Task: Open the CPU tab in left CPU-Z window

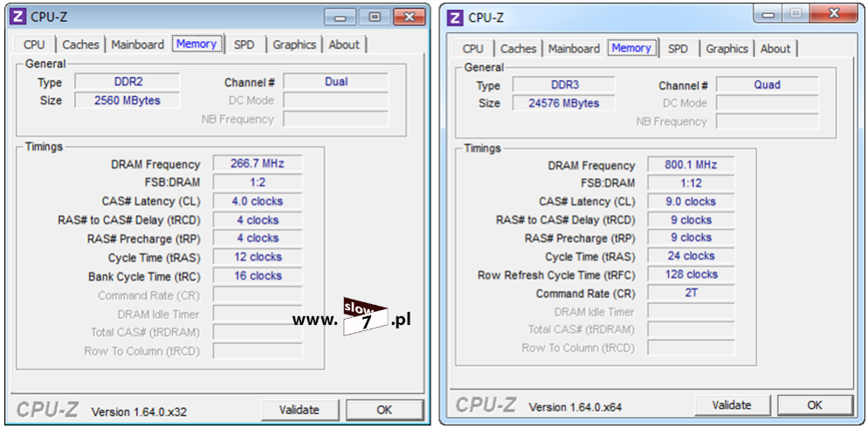Action: [34, 45]
